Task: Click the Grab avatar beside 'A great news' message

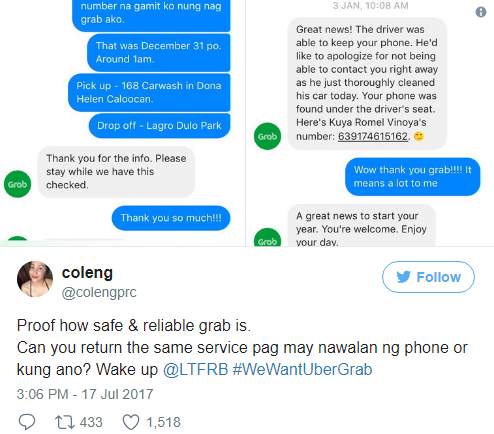Action: pos(267,238)
